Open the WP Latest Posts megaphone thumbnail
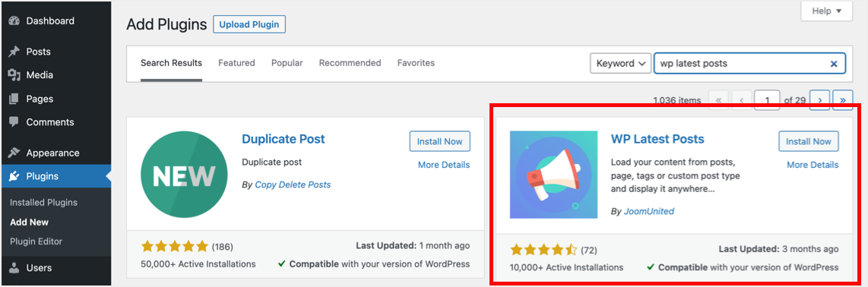 coord(553,175)
